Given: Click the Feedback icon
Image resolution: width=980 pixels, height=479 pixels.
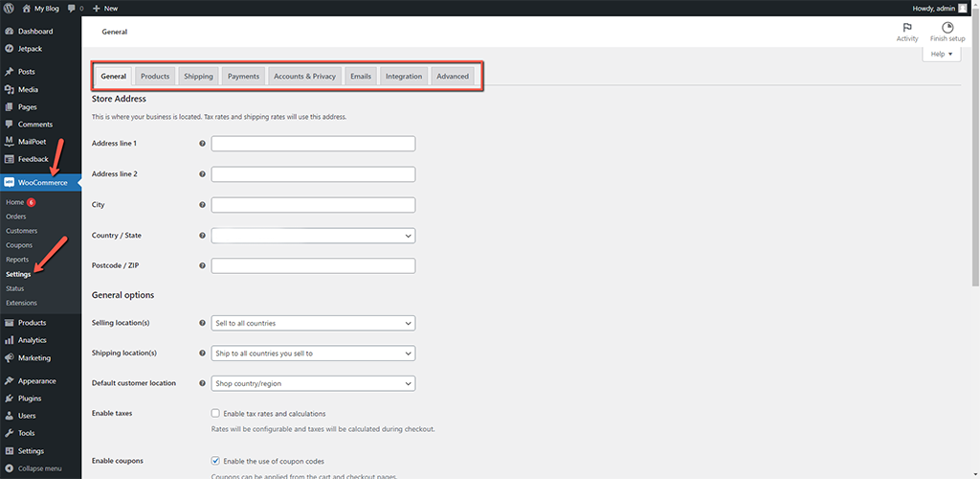Looking at the screenshot, I should 10,159.
